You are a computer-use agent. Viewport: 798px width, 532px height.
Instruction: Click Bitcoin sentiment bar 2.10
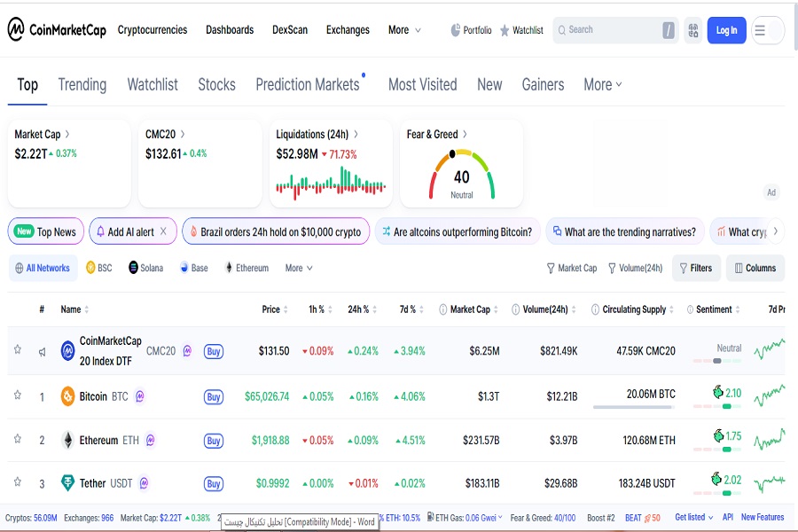point(717,406)
